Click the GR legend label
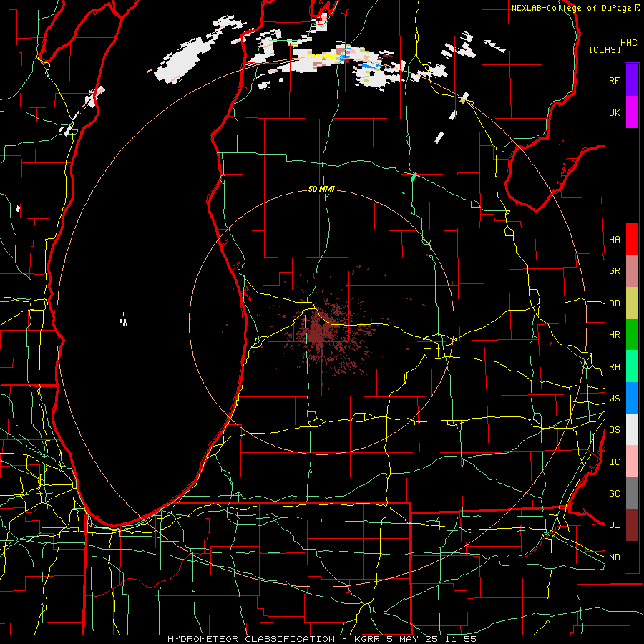This screenshot has height=644, width=644. [x=615, y=271]
